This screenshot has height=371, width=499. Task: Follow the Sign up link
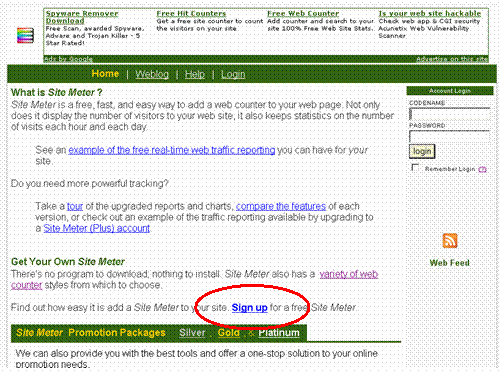point(250,307)
